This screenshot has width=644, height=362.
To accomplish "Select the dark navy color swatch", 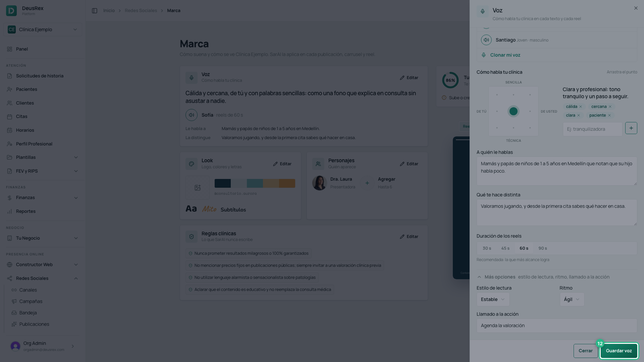I will pos(222,183).
